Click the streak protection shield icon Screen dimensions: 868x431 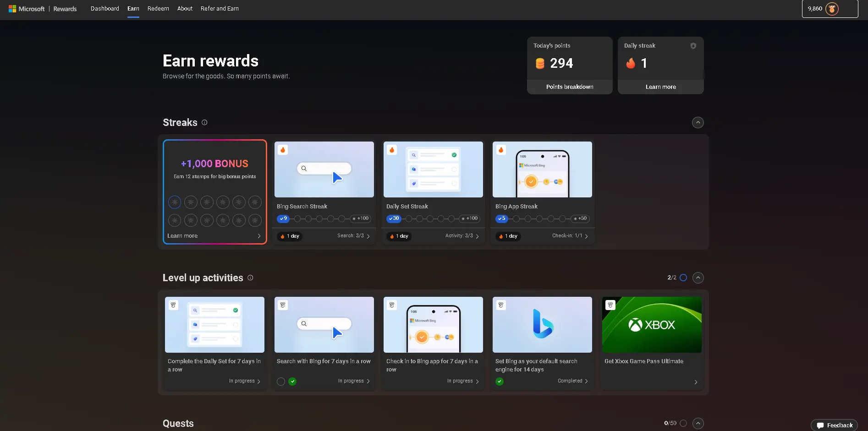[x=693, y=46]
